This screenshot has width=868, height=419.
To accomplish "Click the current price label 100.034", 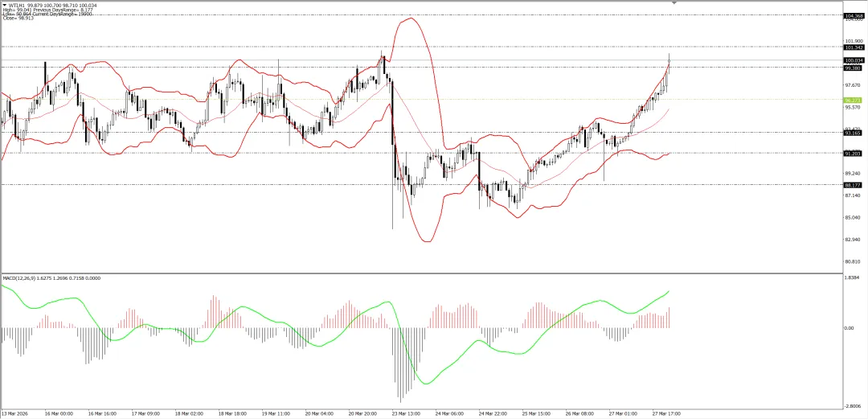I will click(854, 60).
